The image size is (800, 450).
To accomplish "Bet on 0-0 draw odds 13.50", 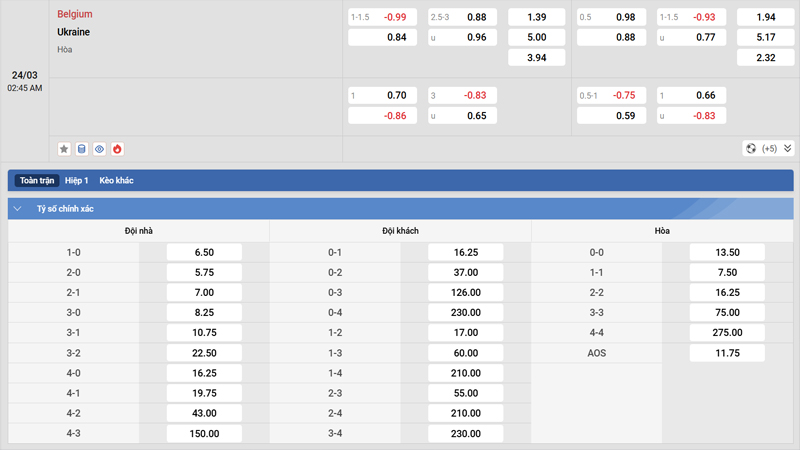I will (727, 253).
